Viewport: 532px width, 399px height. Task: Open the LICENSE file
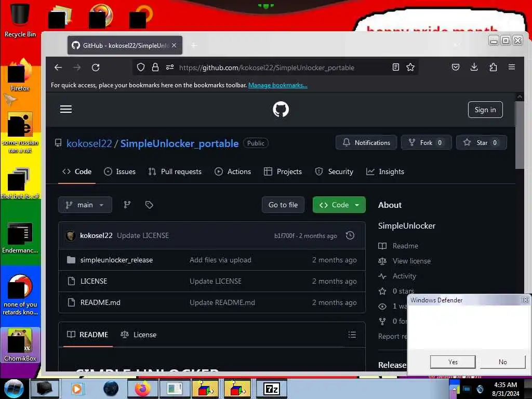pyautogui.click(x=94, y=281)
